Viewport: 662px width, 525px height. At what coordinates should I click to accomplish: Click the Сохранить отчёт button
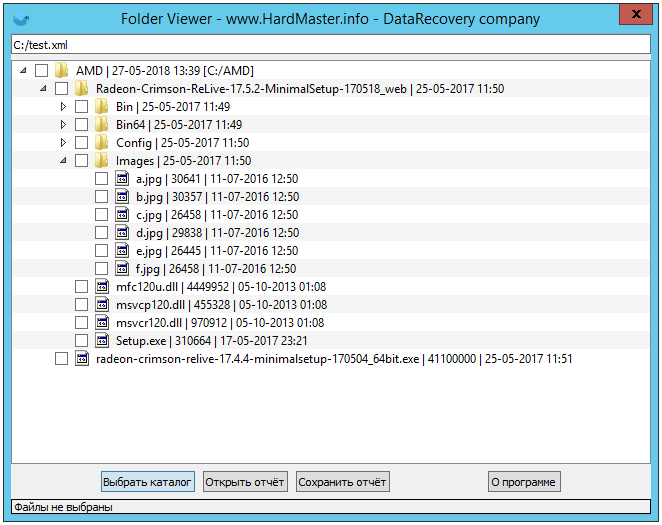pos(342,482)
